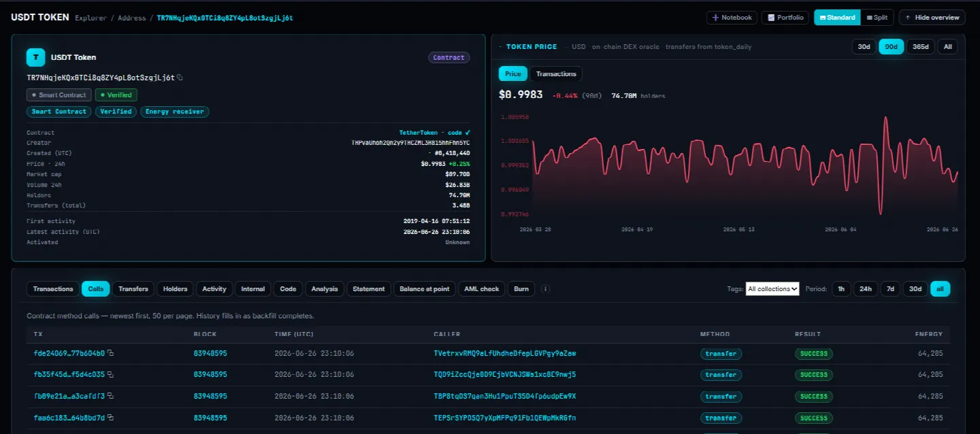Open caller TQD9iZccQje8D9EjbVCNJSWs1xc8C9nwj5
Viewport: 980px width, 434px height.
tap(505, 375)
